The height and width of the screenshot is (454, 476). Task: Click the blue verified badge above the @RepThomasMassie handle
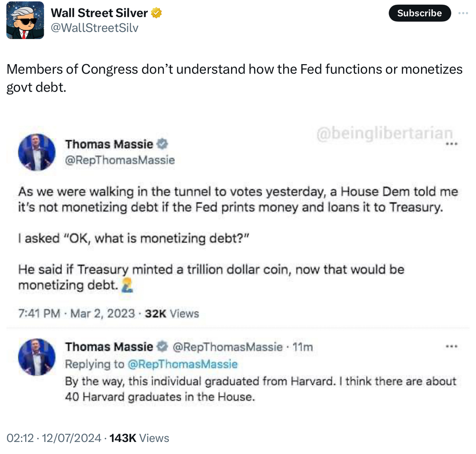(x=162, y=144)
